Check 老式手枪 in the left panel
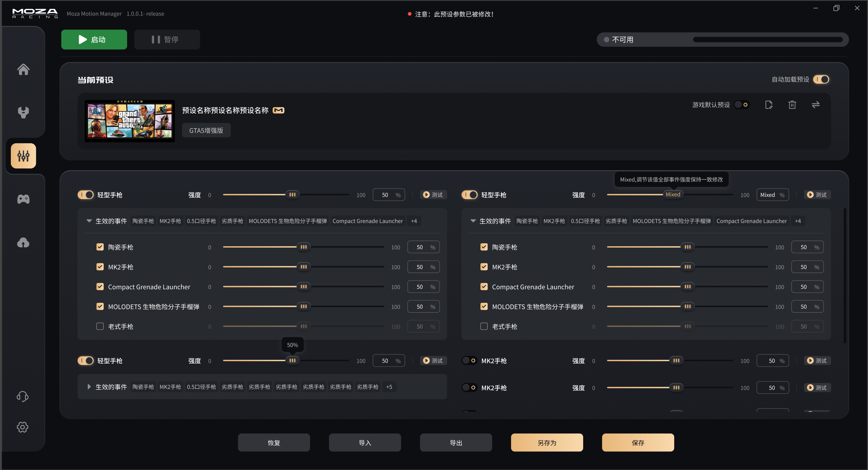This screenshot has width=868, height=470. 100,326
